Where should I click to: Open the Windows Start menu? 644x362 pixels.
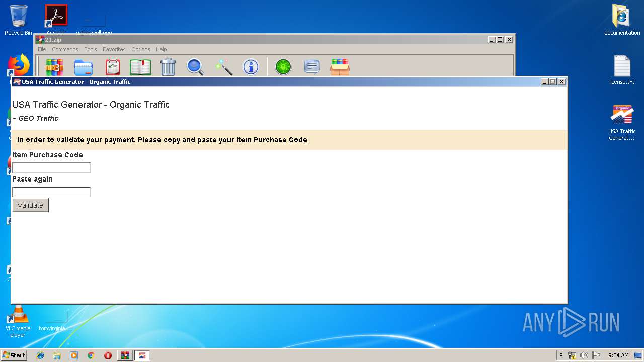point(14,355)
